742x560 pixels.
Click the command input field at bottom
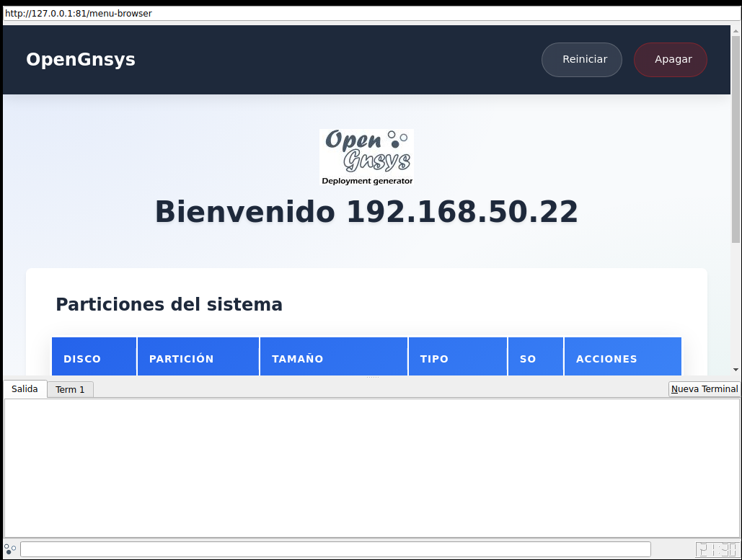(335, 549)
